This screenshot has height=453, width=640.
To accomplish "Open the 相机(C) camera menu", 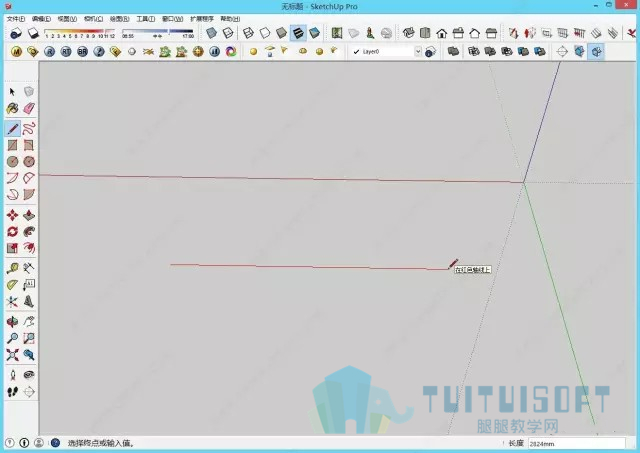I will coord(93,19).
